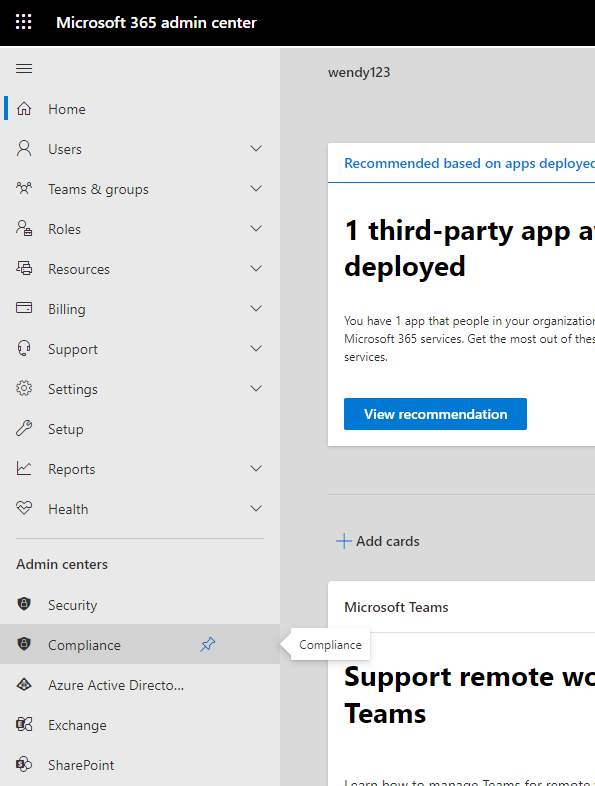Click the Resources printer icon

(x=24, y=269)
